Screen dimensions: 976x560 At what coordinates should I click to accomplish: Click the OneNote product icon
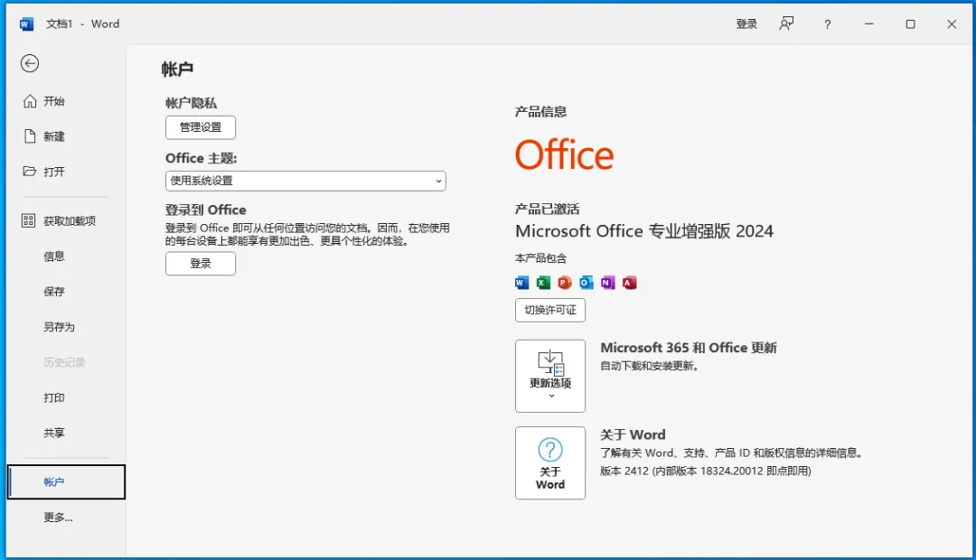(607, 283)
